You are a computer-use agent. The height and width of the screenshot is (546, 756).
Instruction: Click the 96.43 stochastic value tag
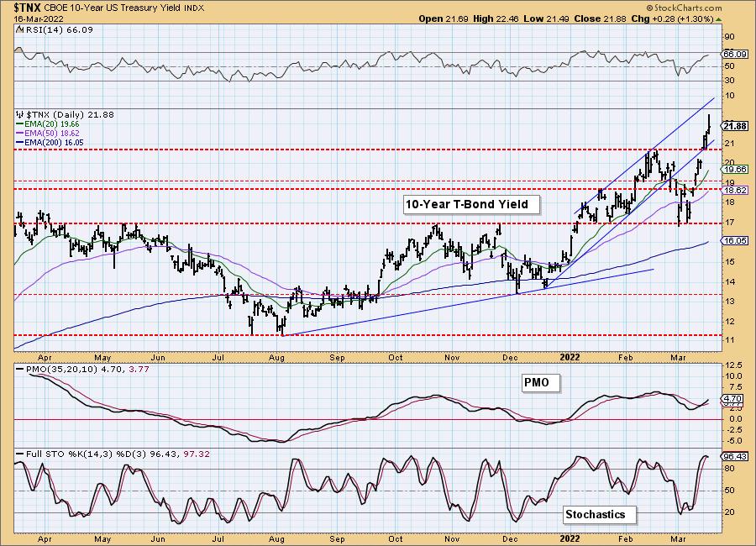click(x=735, y=456)
